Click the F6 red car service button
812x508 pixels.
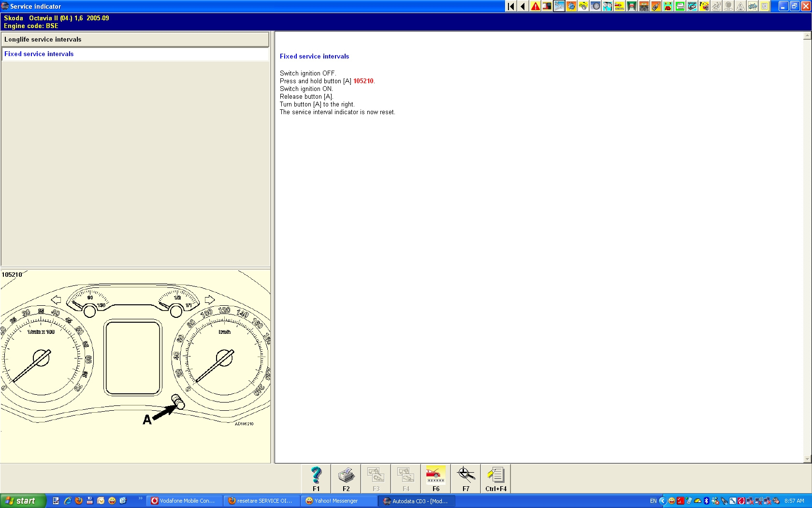[x=435, y=478]
